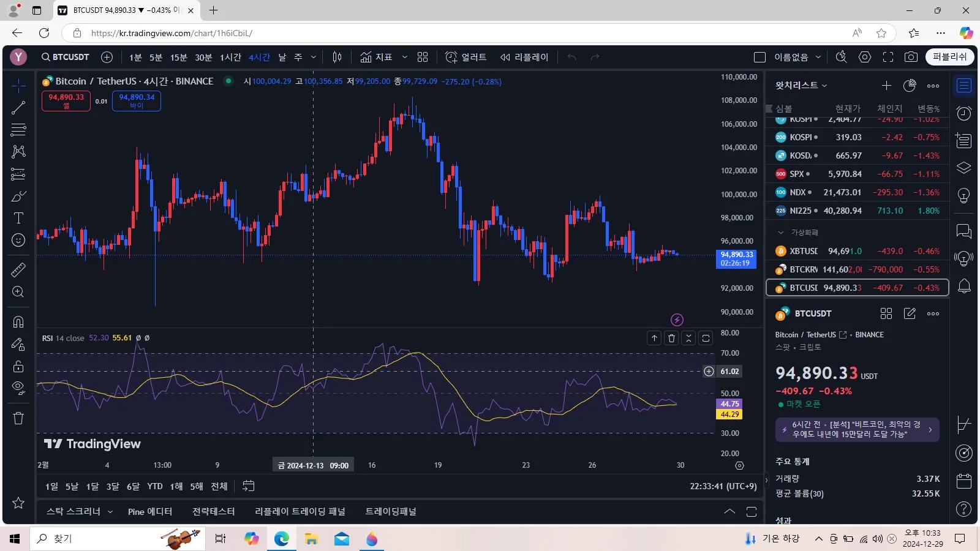Select the trend line drawing tool
Image resolution: width=980 pixels, height=551 pixels.
coord(18,108)
